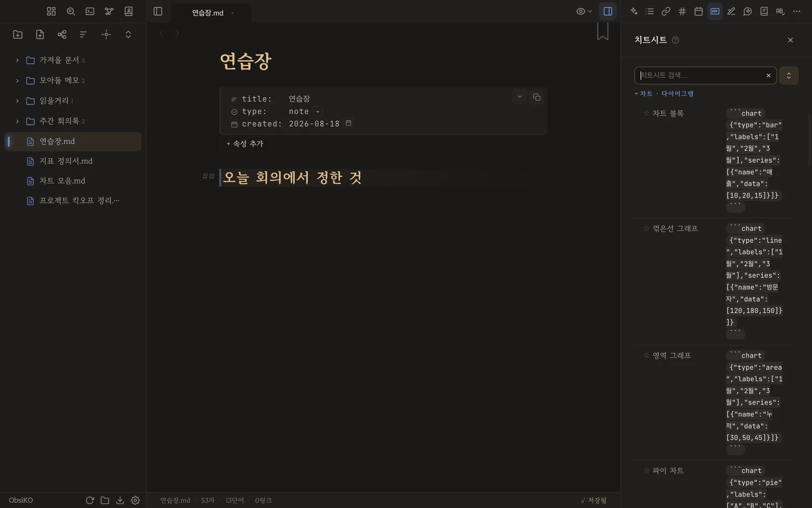Screen dimensions: 812x508
Task: Toggle the left sidebar panel
Action: (158, 11)
